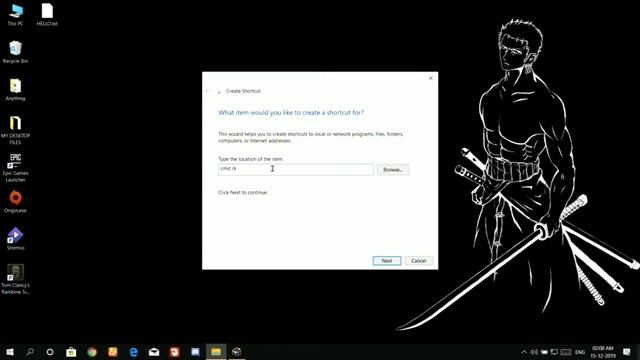Viewport: 640px width, 360px height.
Task: Click the item location text field
Action: [296, 169]
